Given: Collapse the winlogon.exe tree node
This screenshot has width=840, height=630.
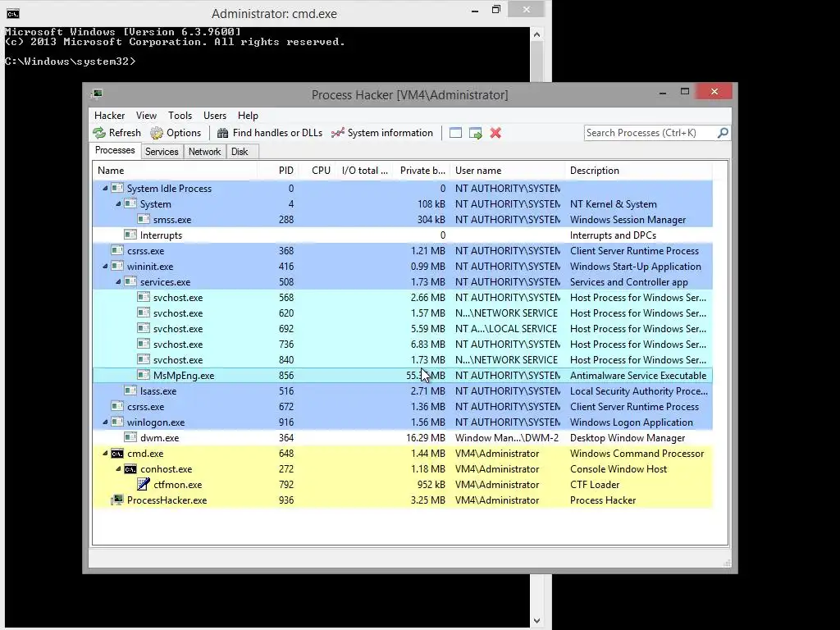Looking at the screenshot, I should pyautogui.click(x=105, y=422).
